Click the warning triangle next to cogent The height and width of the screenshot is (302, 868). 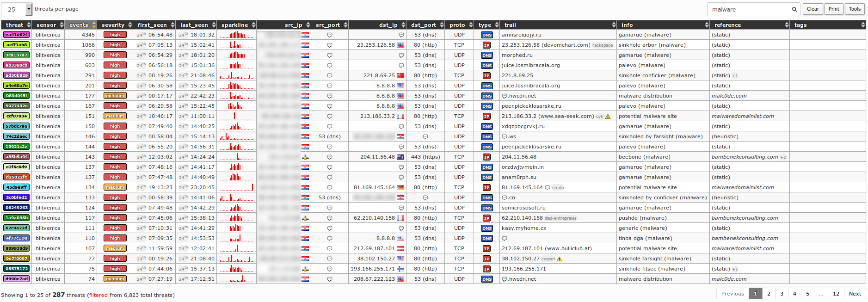pos(560,259)
